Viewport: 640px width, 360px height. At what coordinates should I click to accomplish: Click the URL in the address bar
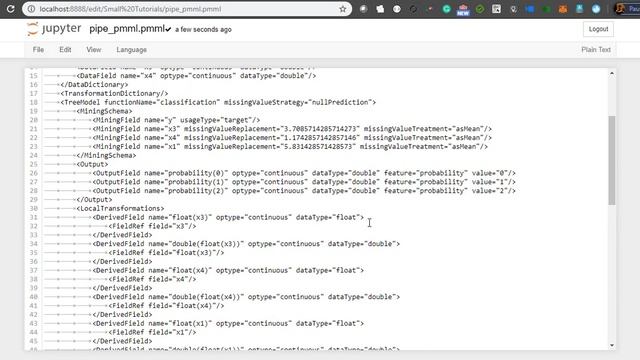(x=131, y=9)
